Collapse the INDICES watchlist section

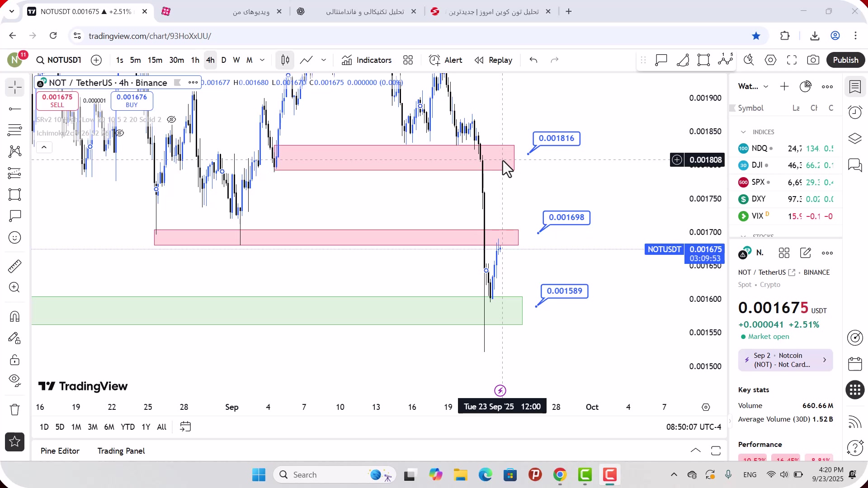(x=743, y=132)
